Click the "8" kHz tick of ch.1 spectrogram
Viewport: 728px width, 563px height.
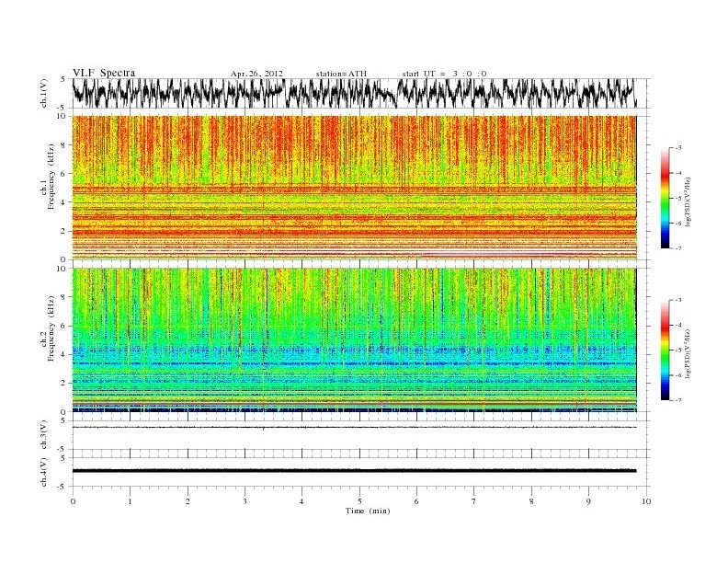[63, 145]
